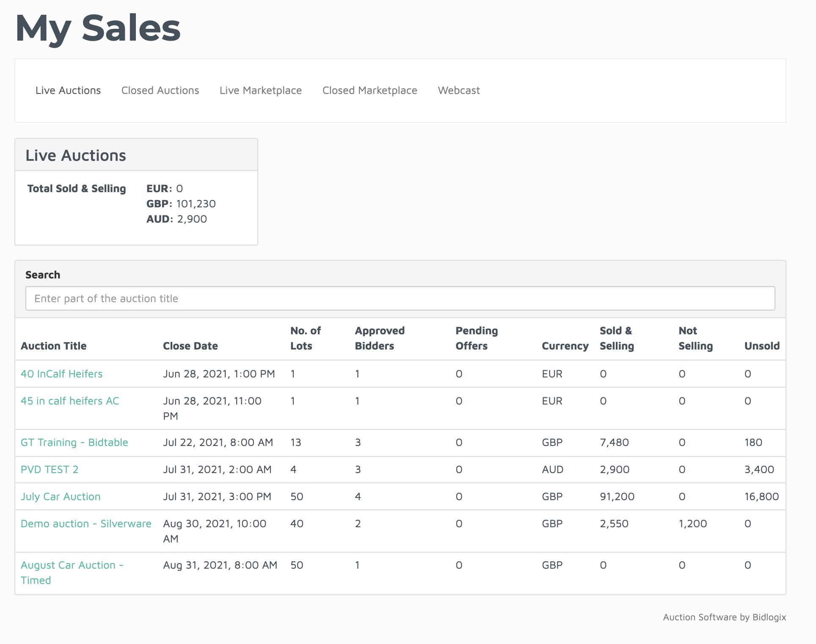Go to the Closed Marketplace tab
The image size is (816, 644).
click(x=369, y=91)
